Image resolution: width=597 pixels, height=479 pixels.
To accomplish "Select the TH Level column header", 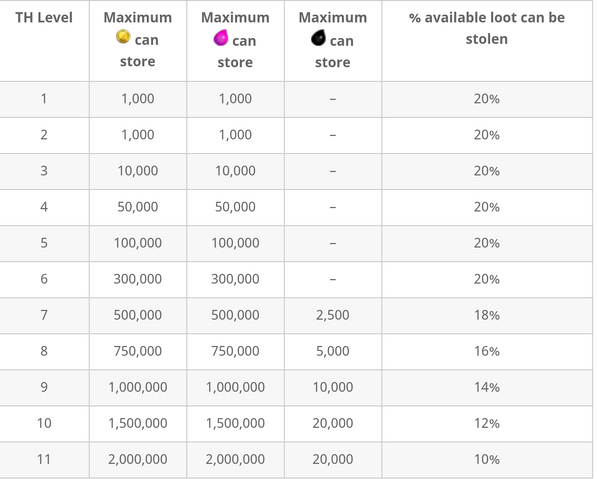I will (x=44, y=18).
